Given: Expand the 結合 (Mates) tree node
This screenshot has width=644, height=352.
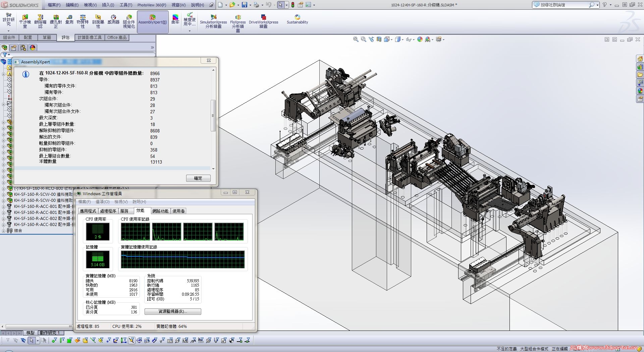Looking at the screenshot, I should pyautogui.click(x=3, y=231).
